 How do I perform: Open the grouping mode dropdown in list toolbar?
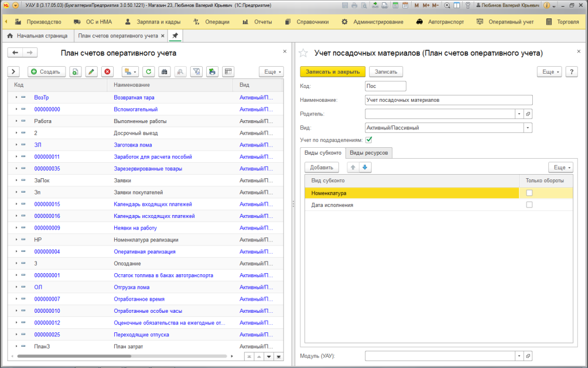click(x=130, y=72)
